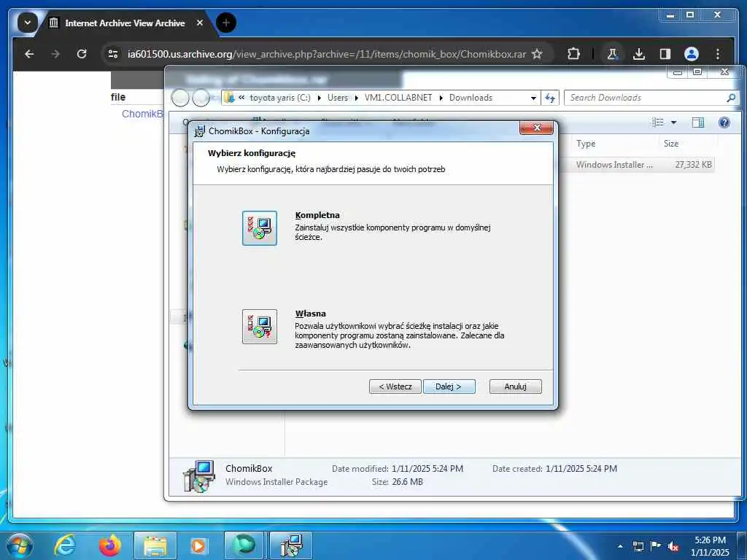
Task: Expand the arrow after VM1.COLLABNET in breadcrumb
Action: pyautogui.click(x=441, y=98)
